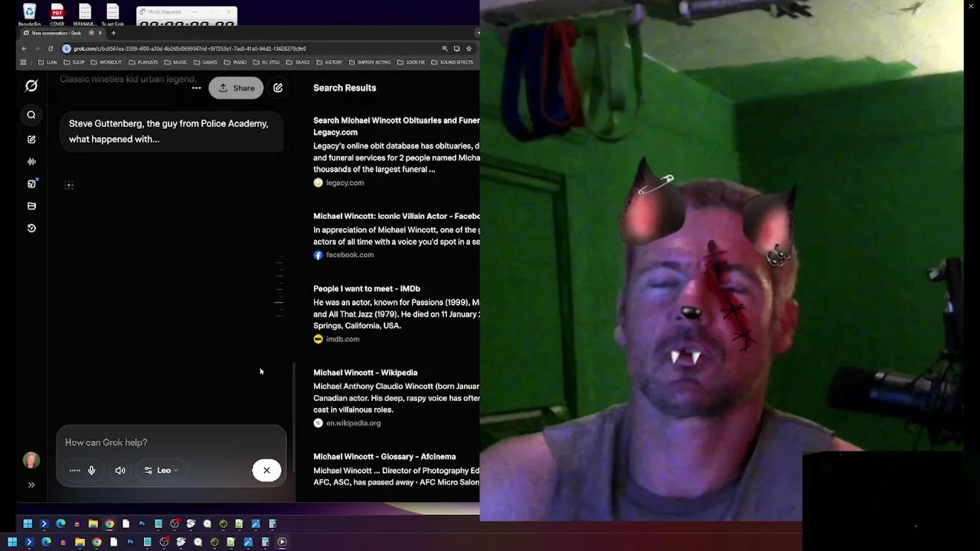
Task: Bookmark this page with the star icon
Action: point(469,48)
